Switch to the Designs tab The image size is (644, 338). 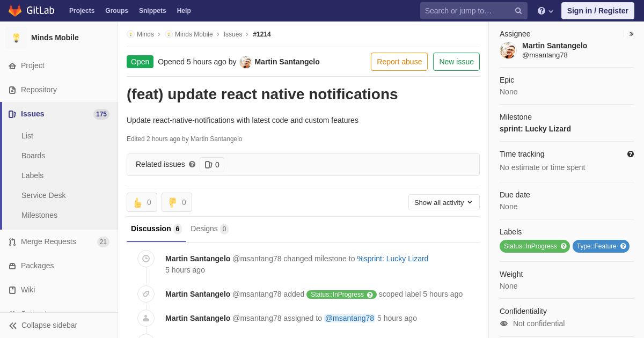[209, 229]
